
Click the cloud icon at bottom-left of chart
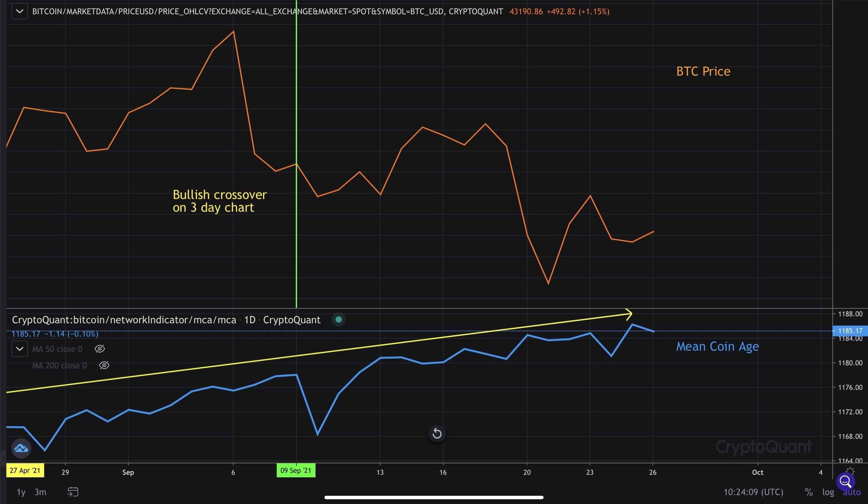click(21, 448)
